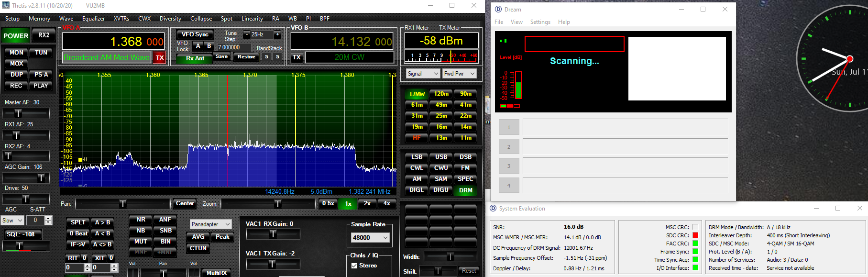
Task: Open the Signal meter type dropdown
Action: 423,74
